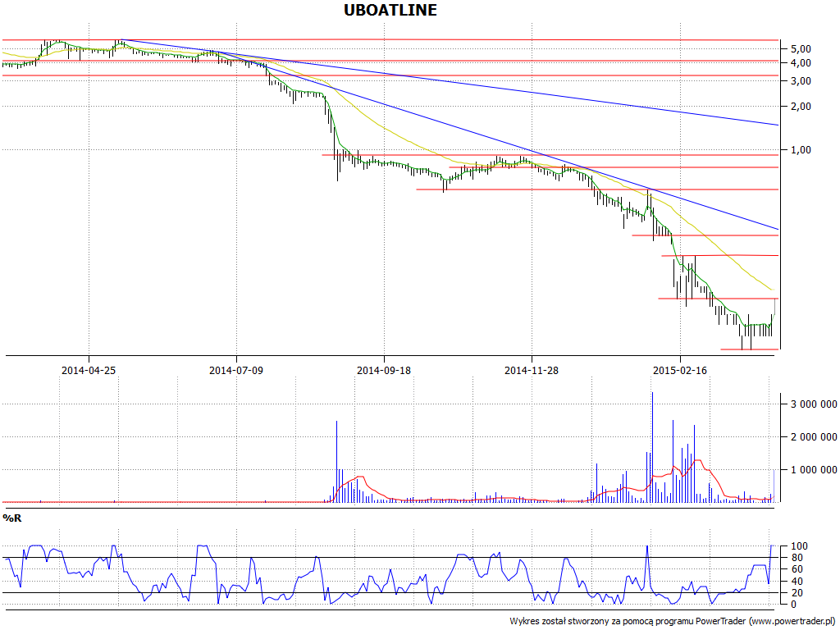Click the 80 level on %R axis
Screen dimensions: 840x630
(x=796, y=558)
